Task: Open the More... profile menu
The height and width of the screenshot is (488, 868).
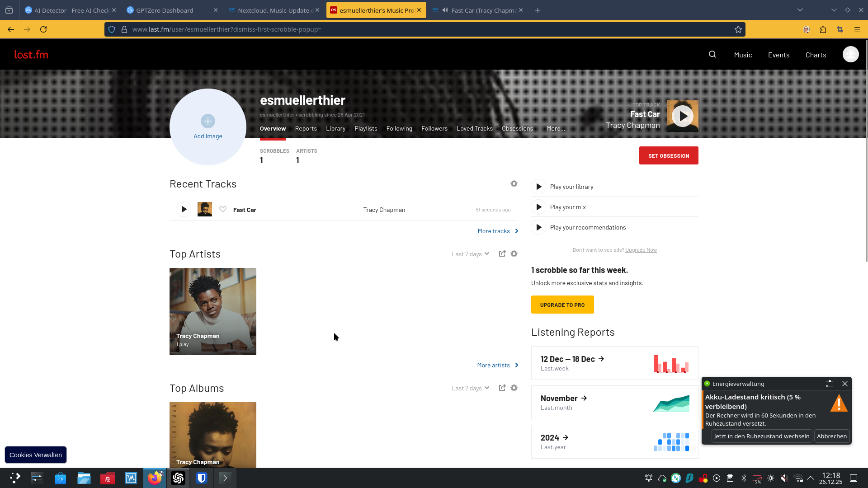Action: 556,129
